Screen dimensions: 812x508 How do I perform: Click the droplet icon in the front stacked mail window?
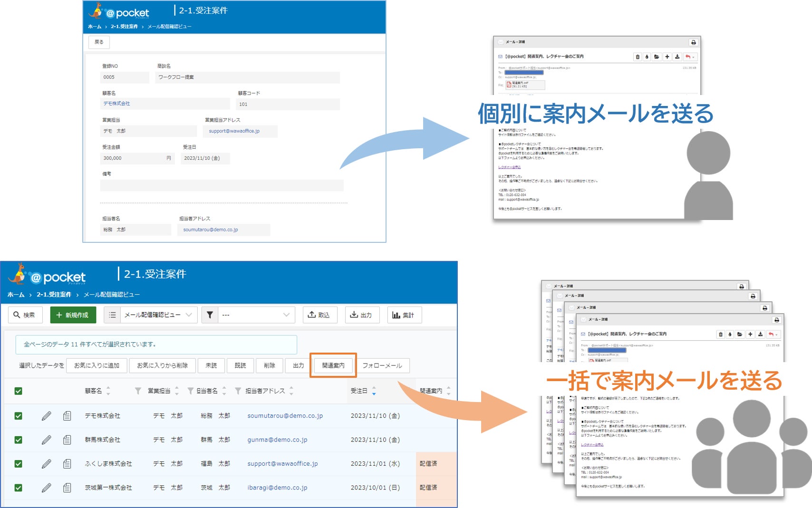coord(730,334)
